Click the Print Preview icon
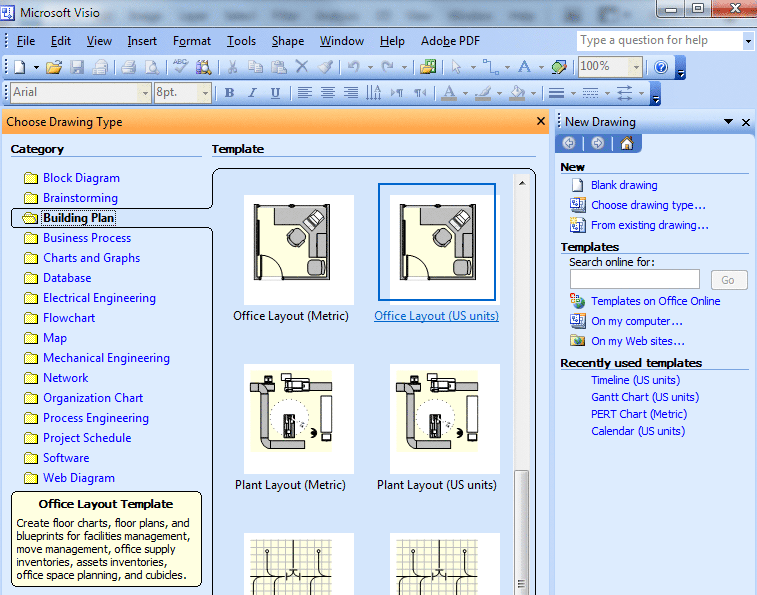Screen dimensions: 757x595 click(152, 67)
